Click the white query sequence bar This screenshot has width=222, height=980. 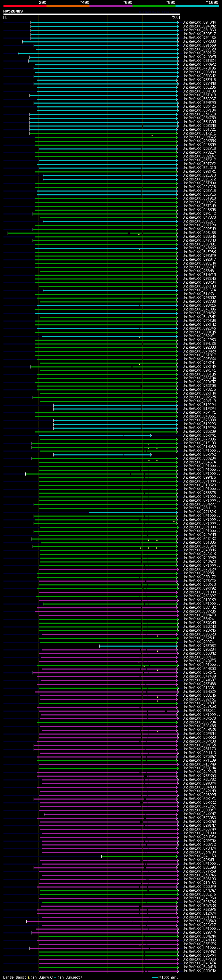pos(91,15)
